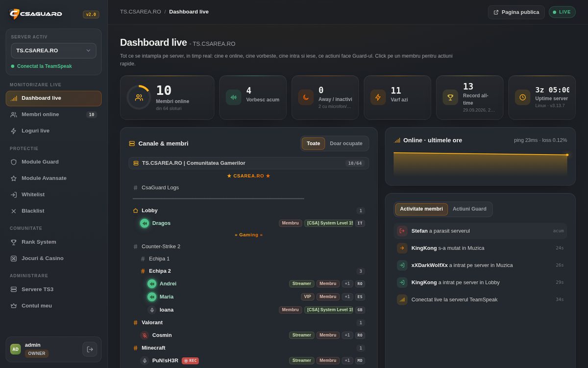Go to Membri online page
Screen dimensions: 588x368
point(54,114)
